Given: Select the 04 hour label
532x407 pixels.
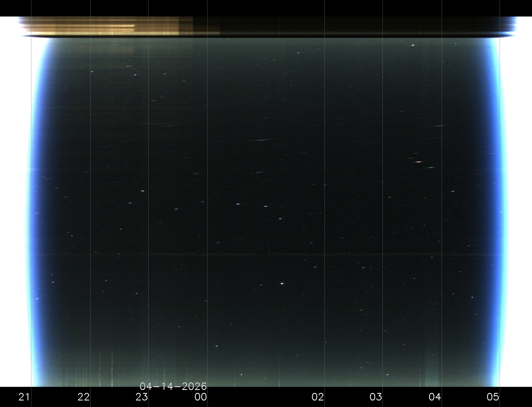Looking at the screenshot, I should pos(435,397).
